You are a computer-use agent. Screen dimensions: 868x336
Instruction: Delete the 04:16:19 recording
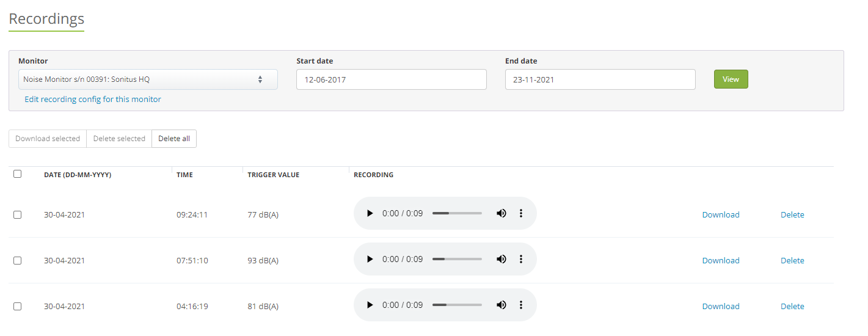(792, 306)
